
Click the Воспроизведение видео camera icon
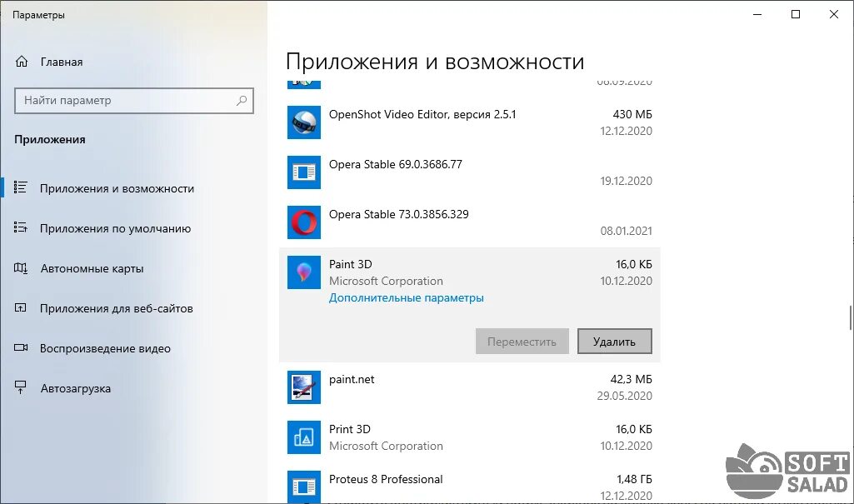point(21,347)
